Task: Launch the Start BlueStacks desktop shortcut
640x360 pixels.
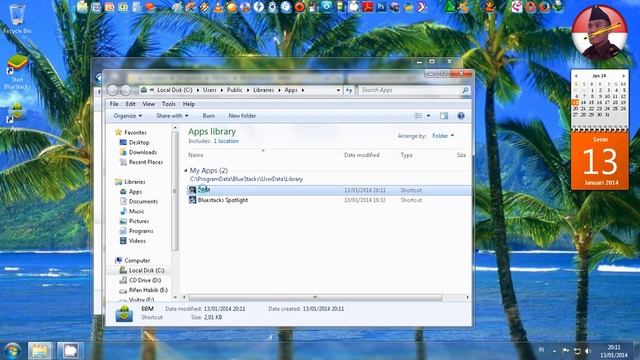Action: click(17, 72)
